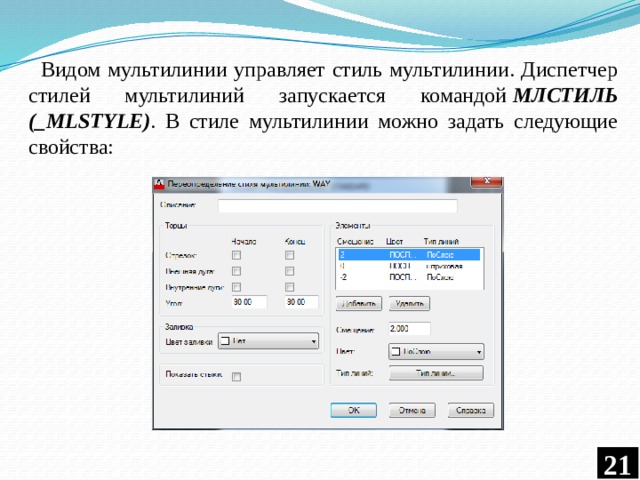The image size is (640, 480).
Task: Click the Тип линий column header
Action: [x=441, y=242]
